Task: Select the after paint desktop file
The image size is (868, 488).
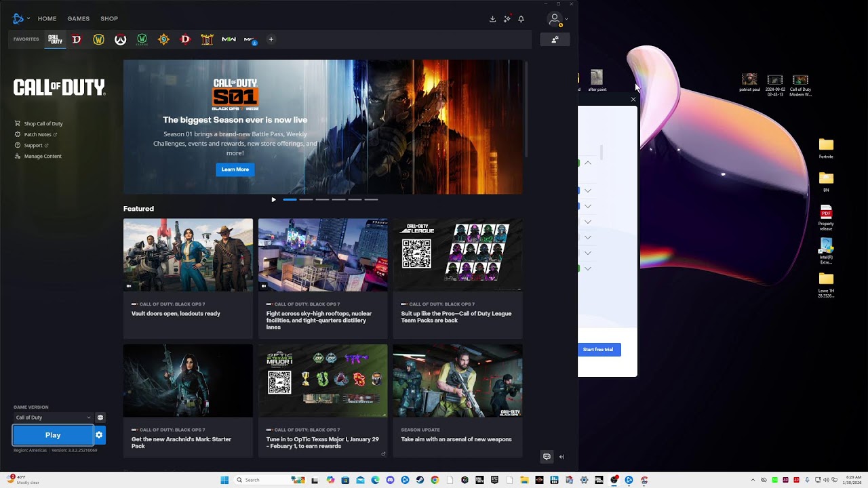Action: coord(597,81)
